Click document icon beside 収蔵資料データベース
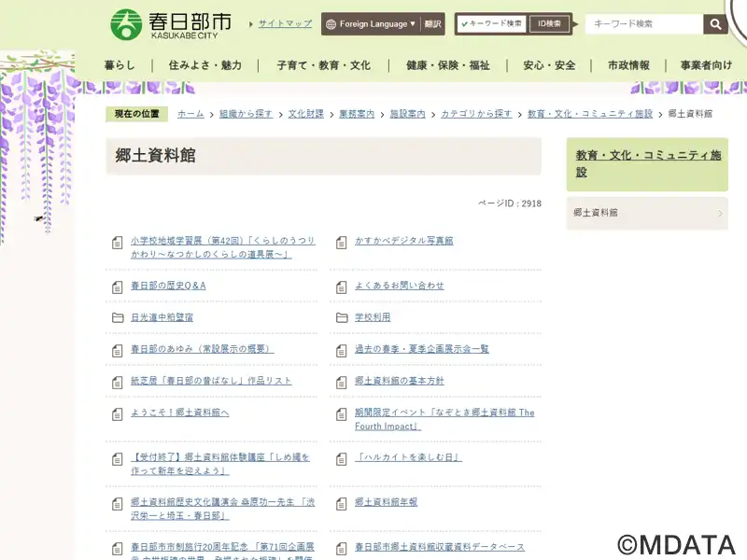This screenshot has width=747, height=560. pos(341,549)
